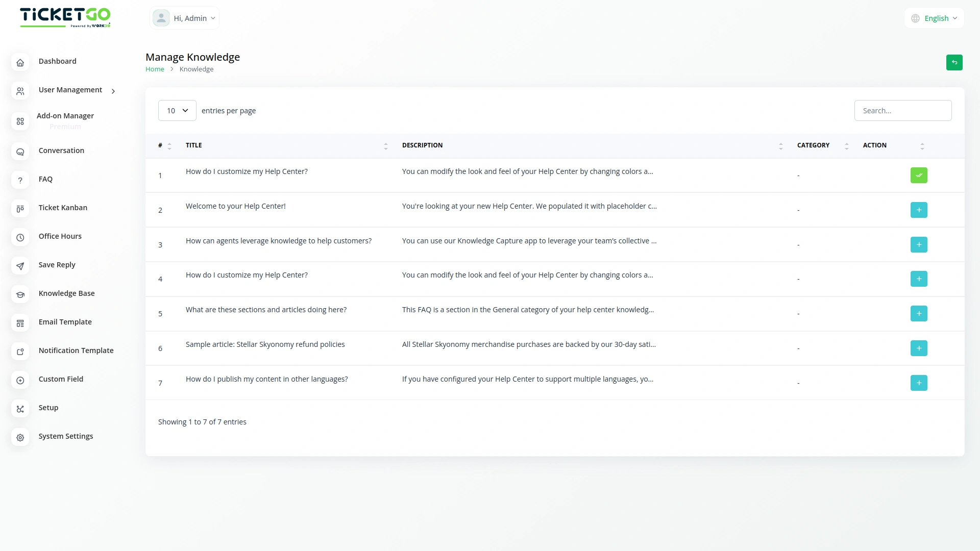Select the Dashboard icon in the sidebar

coord(20,62)
